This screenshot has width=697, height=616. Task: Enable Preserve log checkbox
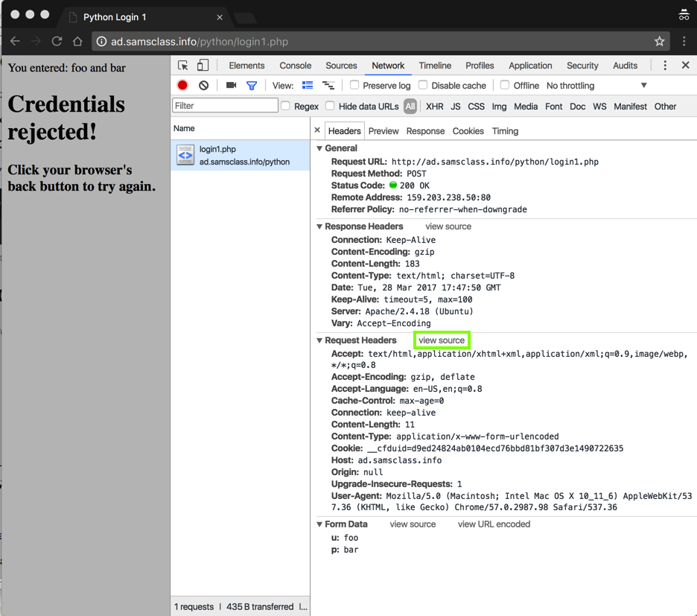(x=354, y=85)
